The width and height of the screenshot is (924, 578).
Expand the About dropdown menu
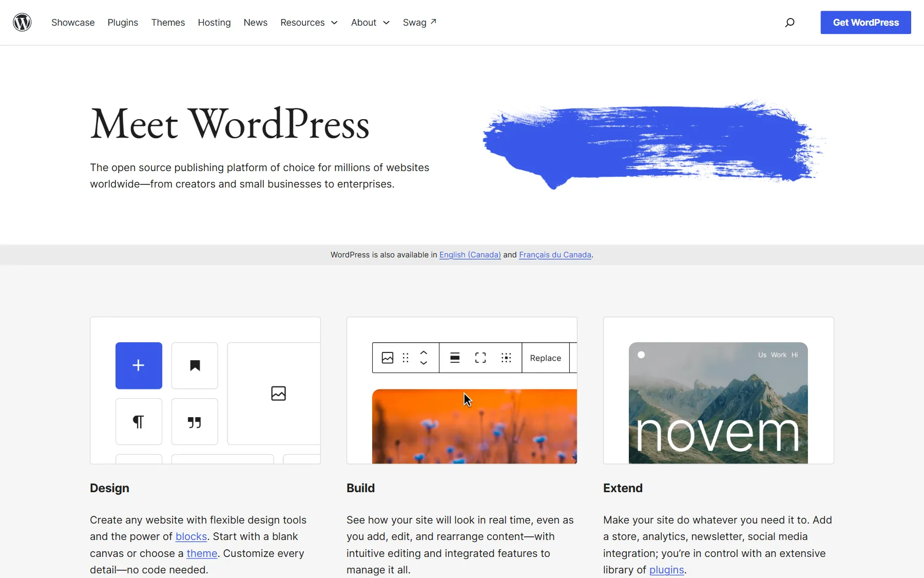[x=371, y=23]
